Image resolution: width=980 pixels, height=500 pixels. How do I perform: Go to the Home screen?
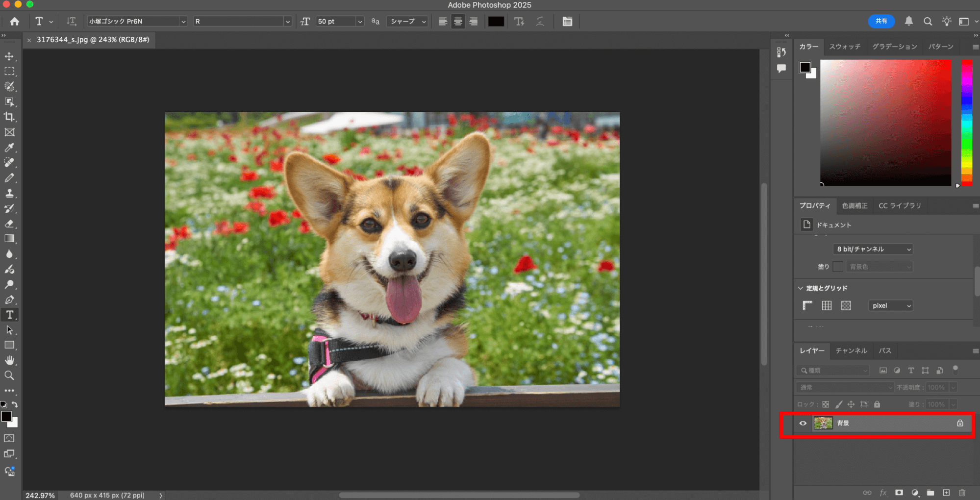[15, 21]
